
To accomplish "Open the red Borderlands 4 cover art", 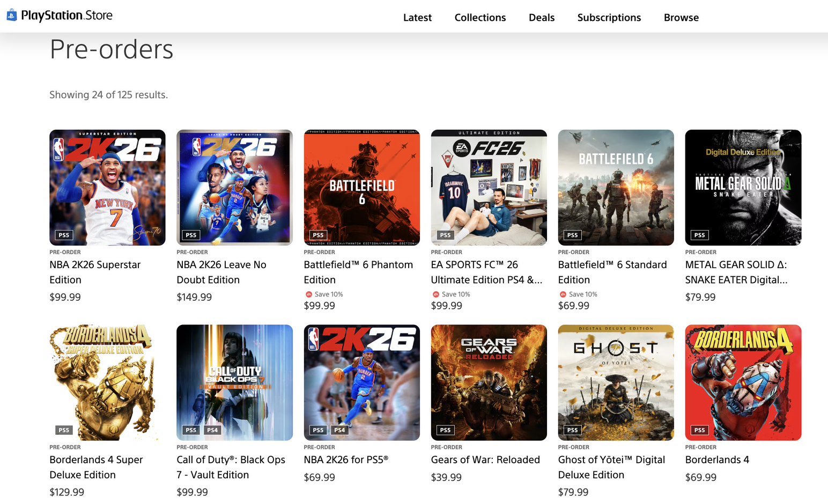I will [743, 382].
